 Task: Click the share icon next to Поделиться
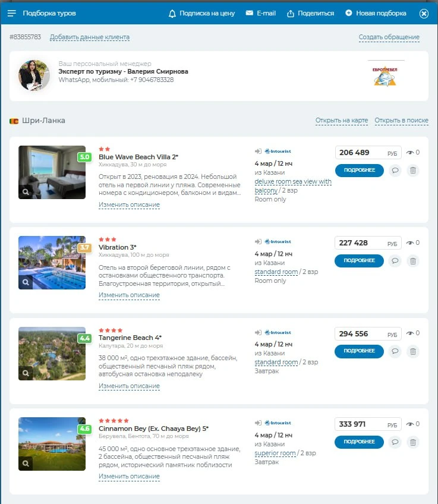[x=291, y=14]
